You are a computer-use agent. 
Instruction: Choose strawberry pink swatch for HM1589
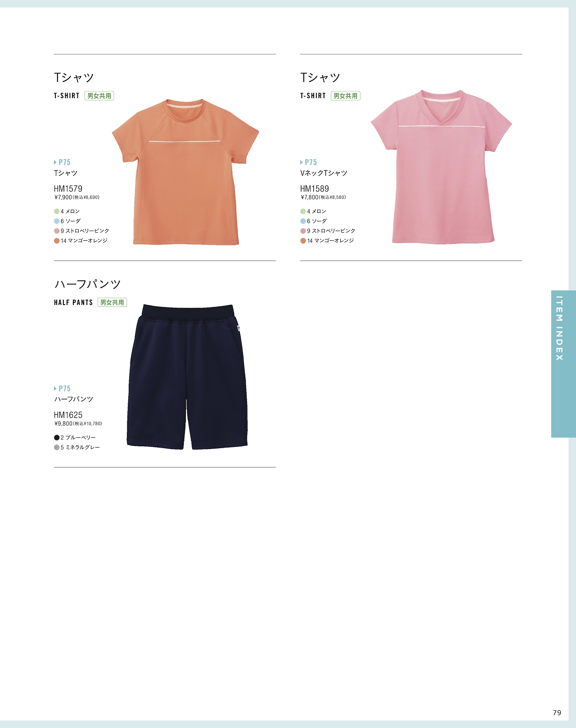303,231
